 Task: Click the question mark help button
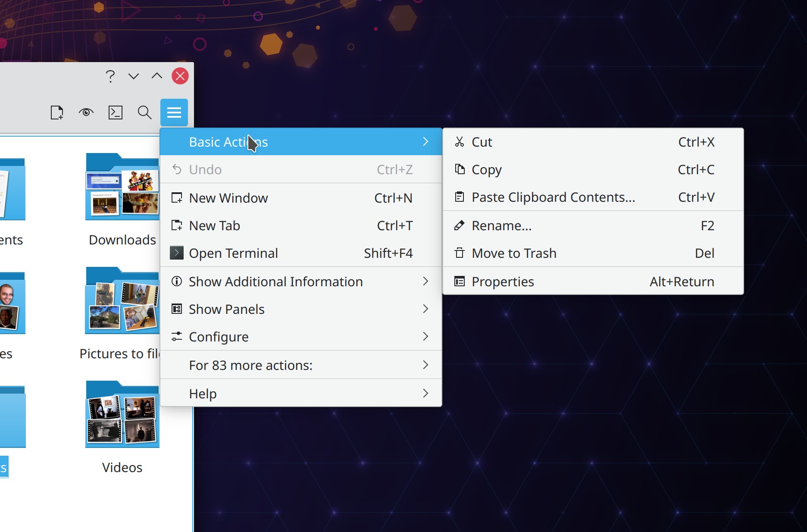tap(110, 76)
